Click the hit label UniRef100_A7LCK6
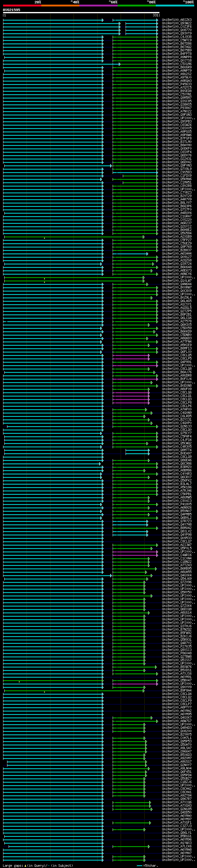Image resolution: width=197 pixels, height=868 pixels. coord(177,846)
